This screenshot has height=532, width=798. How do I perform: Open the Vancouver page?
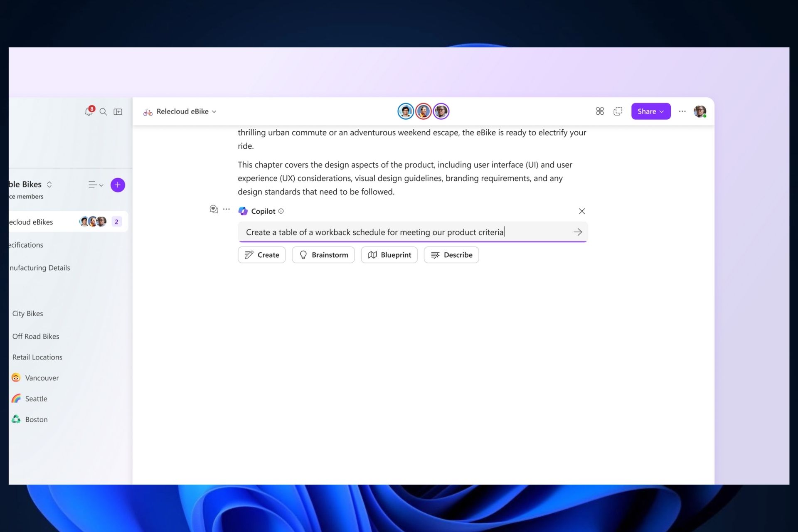(42, 378)
